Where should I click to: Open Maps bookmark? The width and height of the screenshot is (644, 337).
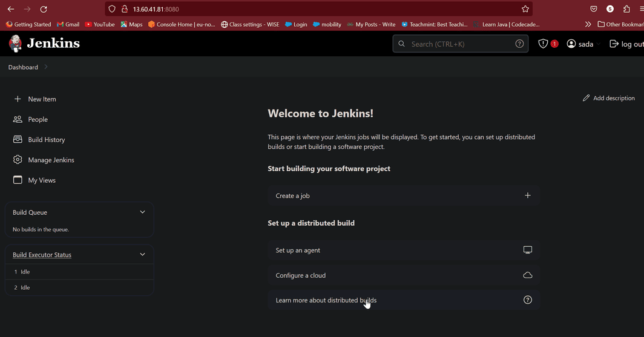[x=131, y=24]
